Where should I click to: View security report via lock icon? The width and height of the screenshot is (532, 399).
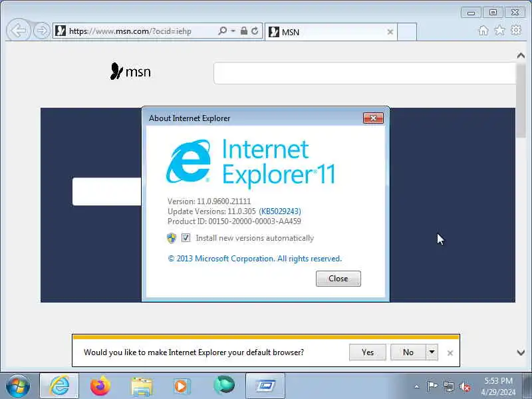(x=243, y=31)
